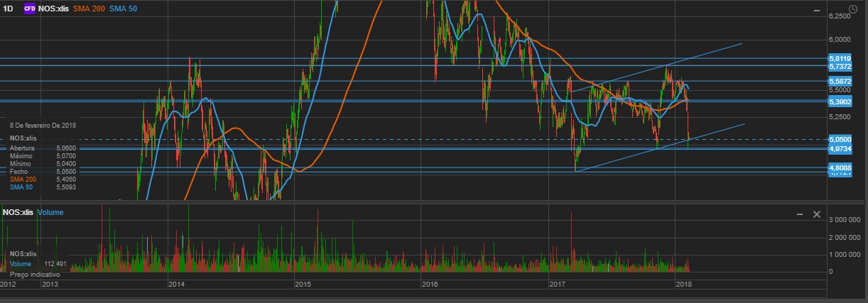Screen dimensions: 868x303
Task: Click the Mínimo label in the data box
Action: pos(20,163)
